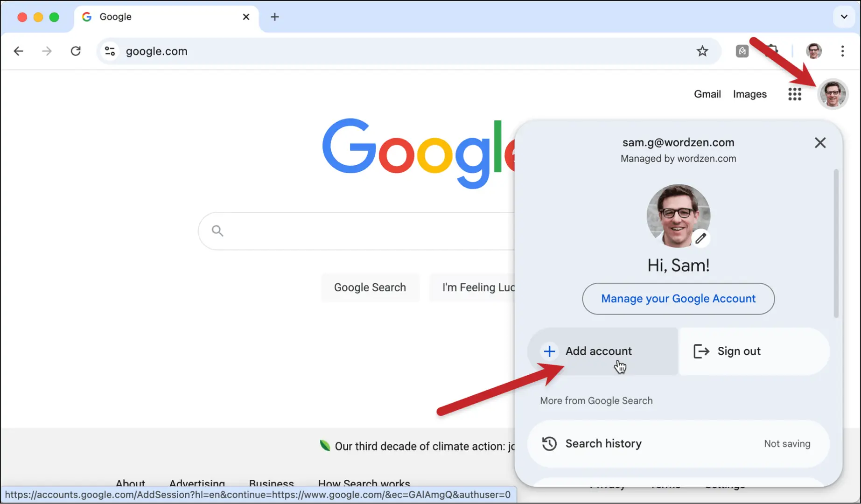Click the Not saving status text
This screenshot has height=504, width=861.
tap(787, 444)
